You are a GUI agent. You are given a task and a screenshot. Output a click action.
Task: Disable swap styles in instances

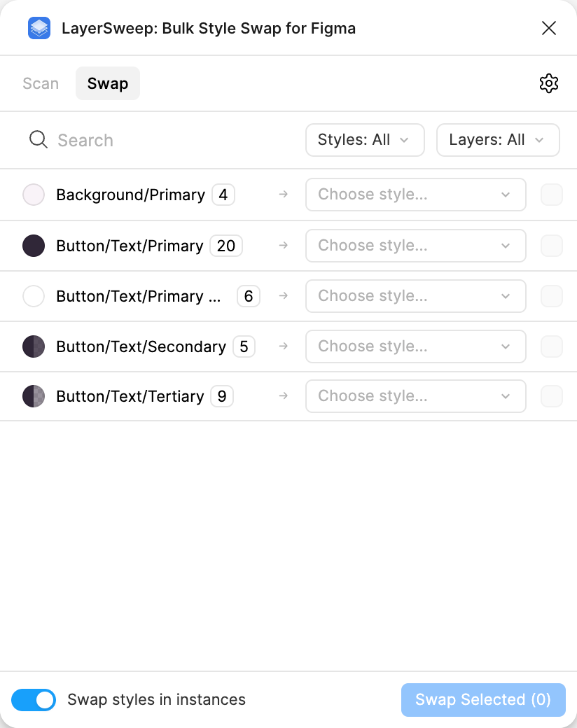coord(33,700)
